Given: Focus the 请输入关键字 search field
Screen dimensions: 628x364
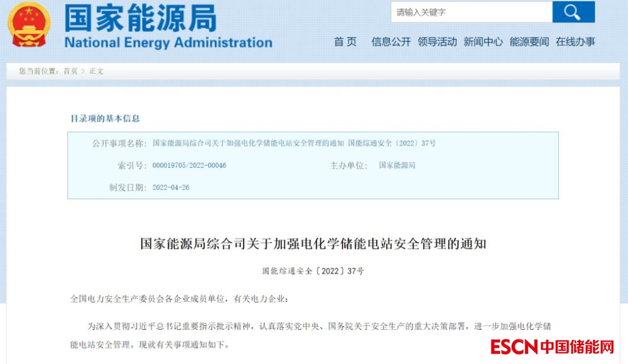Looking at the screenshot, I should point(471,12).
